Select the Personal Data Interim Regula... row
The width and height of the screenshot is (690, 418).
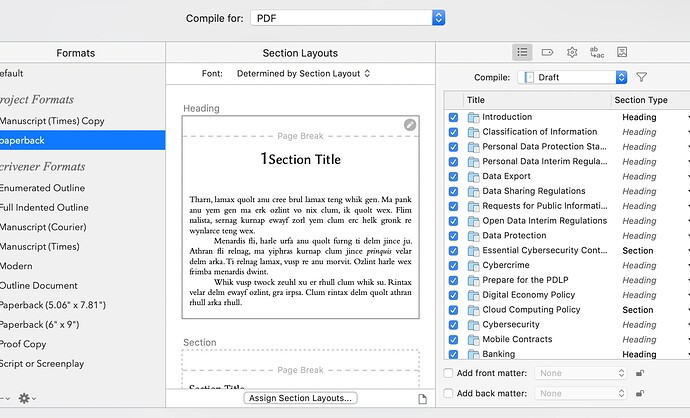pos(568,161)
